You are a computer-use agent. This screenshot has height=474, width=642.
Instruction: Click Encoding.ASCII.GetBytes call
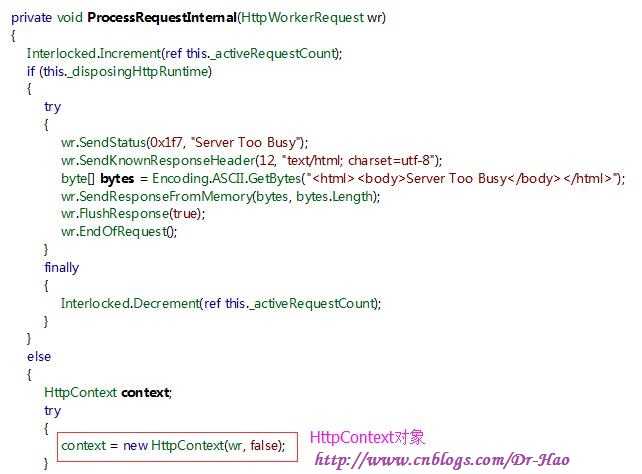226,178
